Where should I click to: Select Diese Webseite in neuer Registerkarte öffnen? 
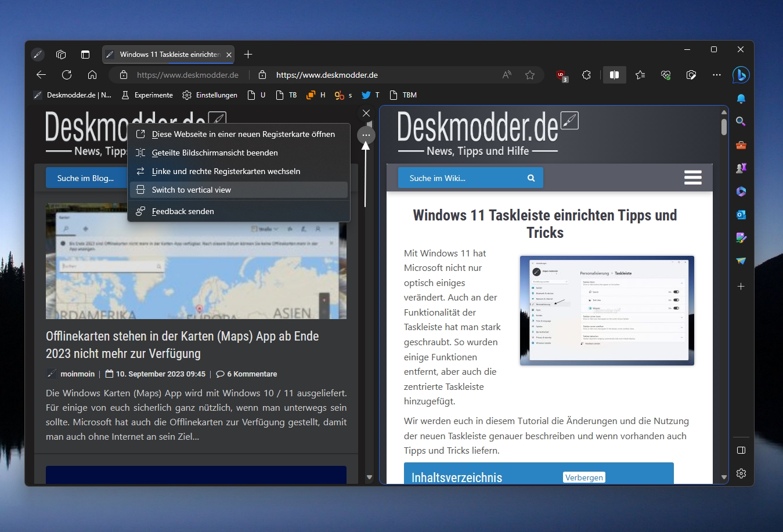click(x=239, y=134)
